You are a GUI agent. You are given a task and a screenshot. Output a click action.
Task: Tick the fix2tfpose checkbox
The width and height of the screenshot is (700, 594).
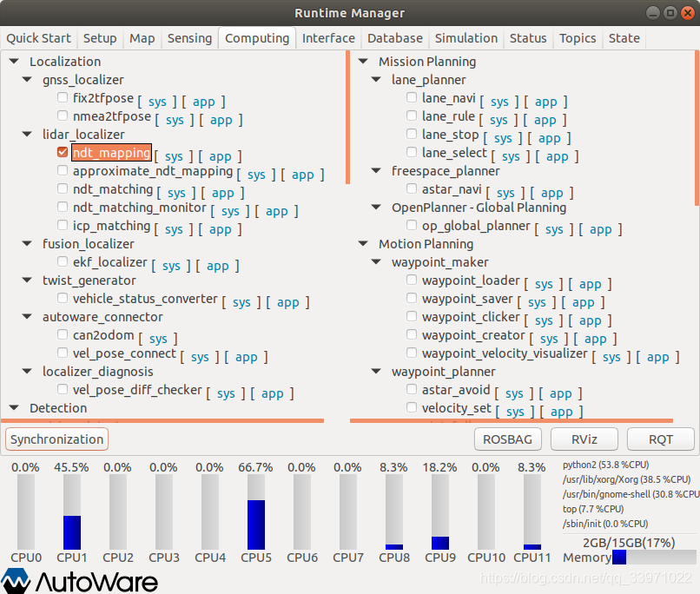coord(63,97)
